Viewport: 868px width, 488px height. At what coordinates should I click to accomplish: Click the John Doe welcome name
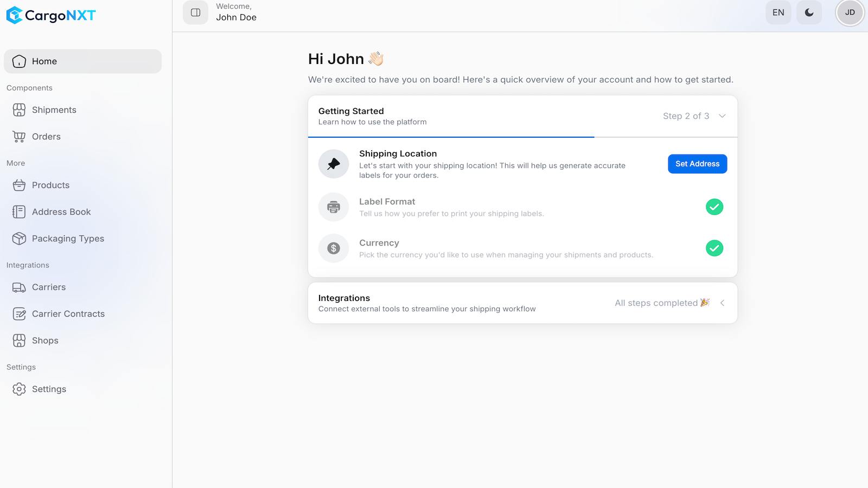coord(236,17)
